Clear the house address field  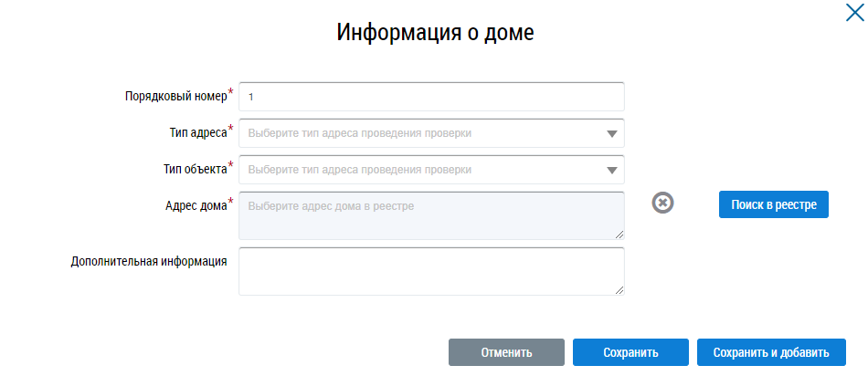click(x=662, y=203)
